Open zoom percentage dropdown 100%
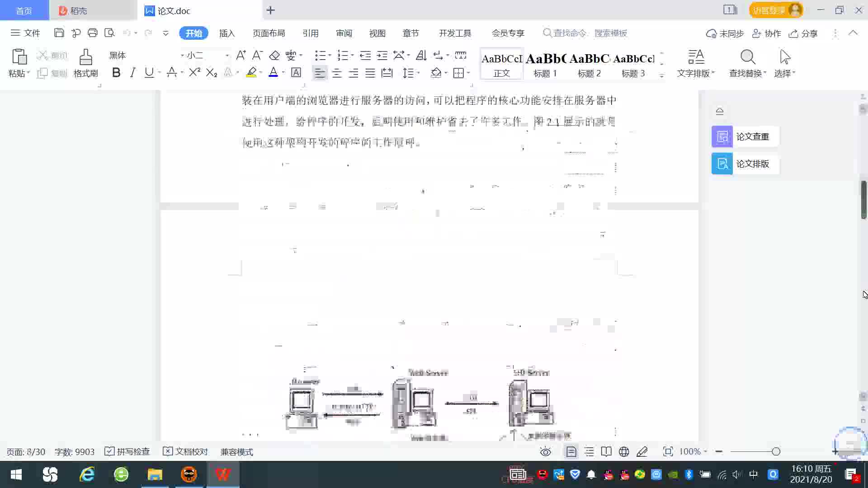 click(693, 451)
